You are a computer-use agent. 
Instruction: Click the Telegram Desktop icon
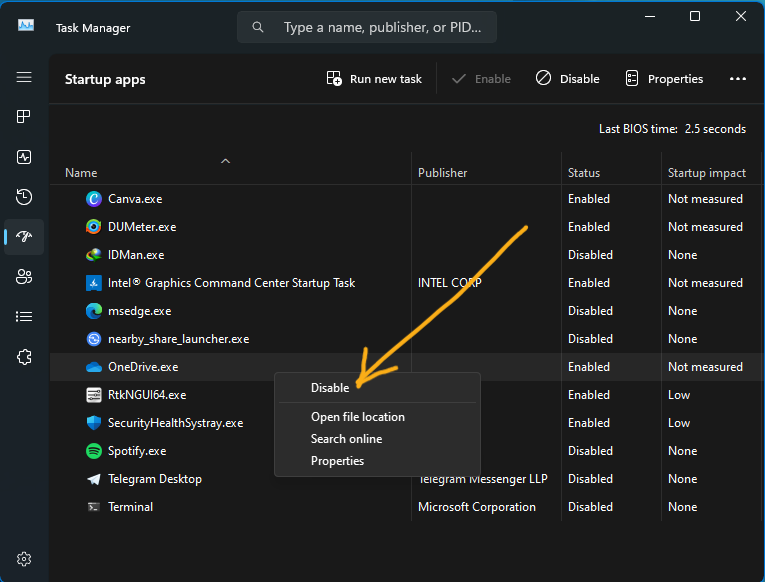tap(94, 479)
